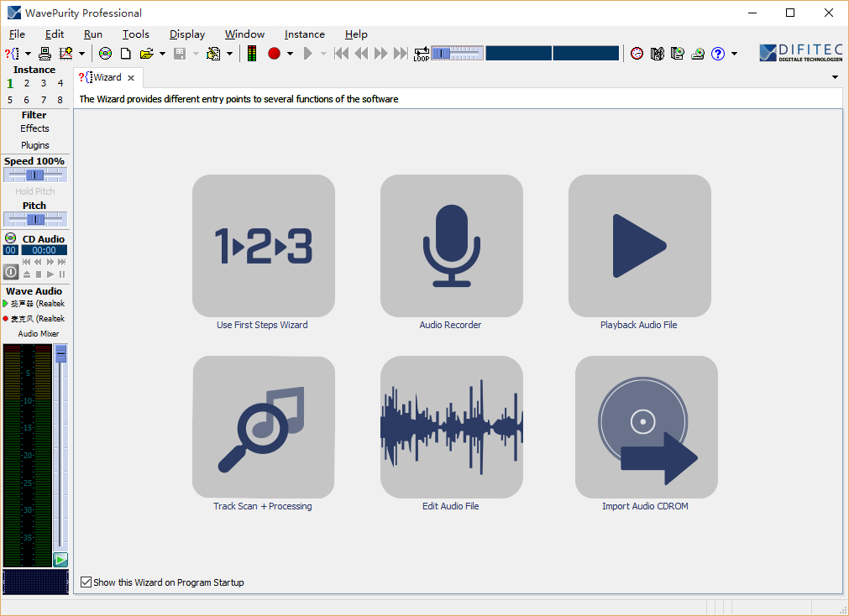Click the red Record button in toolbar
Screen dimensions: 849x616
[274, 54]
